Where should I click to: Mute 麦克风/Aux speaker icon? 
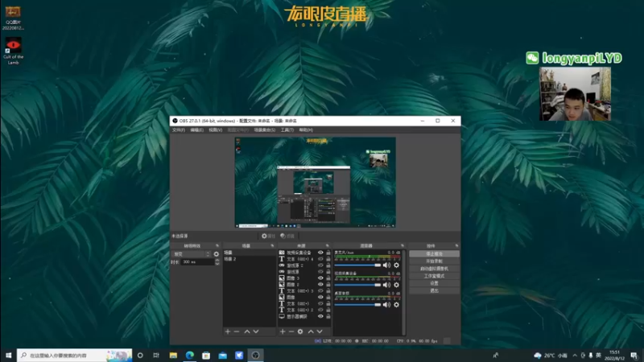coord(386,265)
